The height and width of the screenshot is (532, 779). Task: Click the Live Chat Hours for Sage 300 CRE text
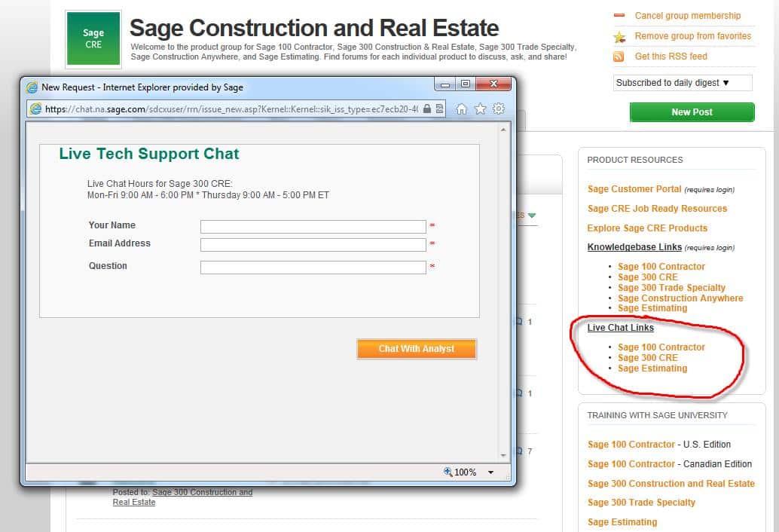coord(160,184)
